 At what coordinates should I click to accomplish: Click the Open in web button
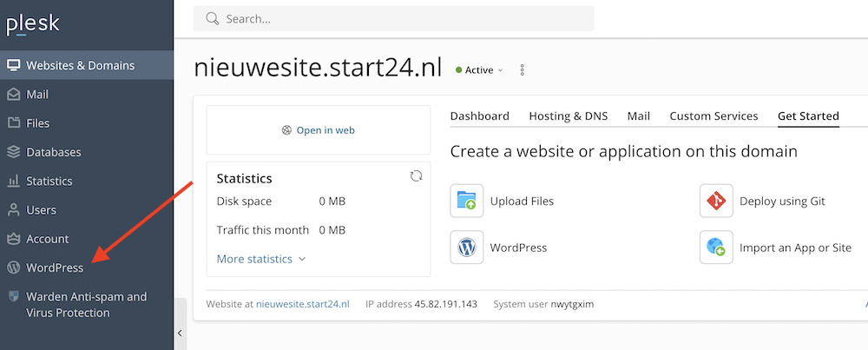coord(319,130)
